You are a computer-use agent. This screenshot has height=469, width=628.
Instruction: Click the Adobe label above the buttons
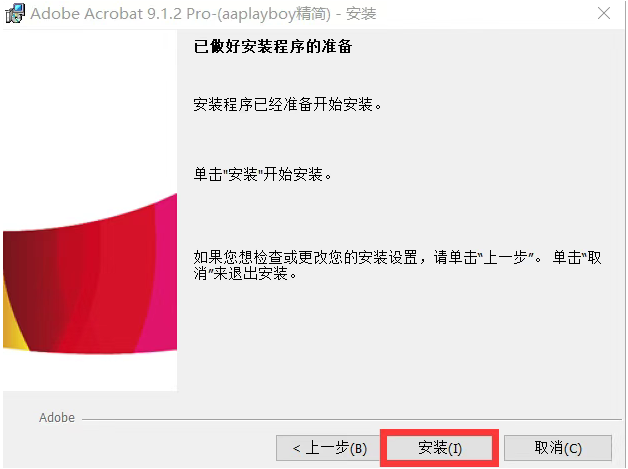click(x=57, y=418)
